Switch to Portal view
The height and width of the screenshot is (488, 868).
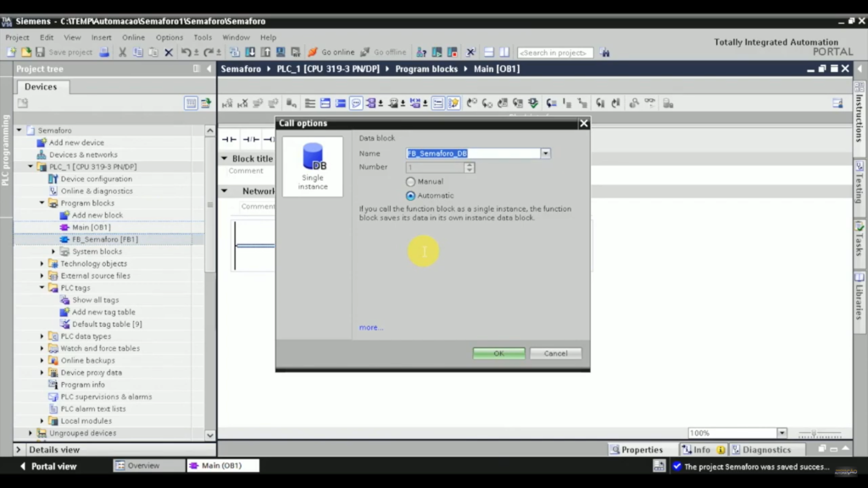pyautogui.click(x=48, y=466)
